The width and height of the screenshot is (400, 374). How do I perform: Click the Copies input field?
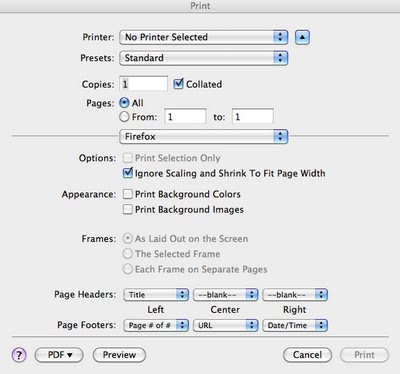[x=144, y=84]
